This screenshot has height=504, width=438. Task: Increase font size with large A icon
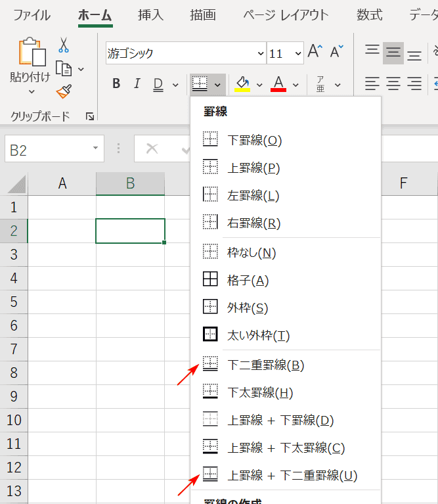point(315,51)
